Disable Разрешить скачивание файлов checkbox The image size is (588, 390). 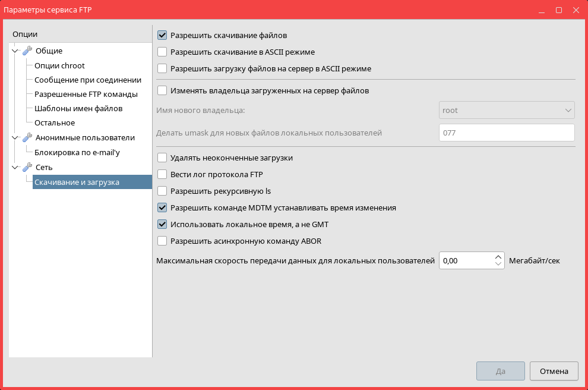point(162,35)
